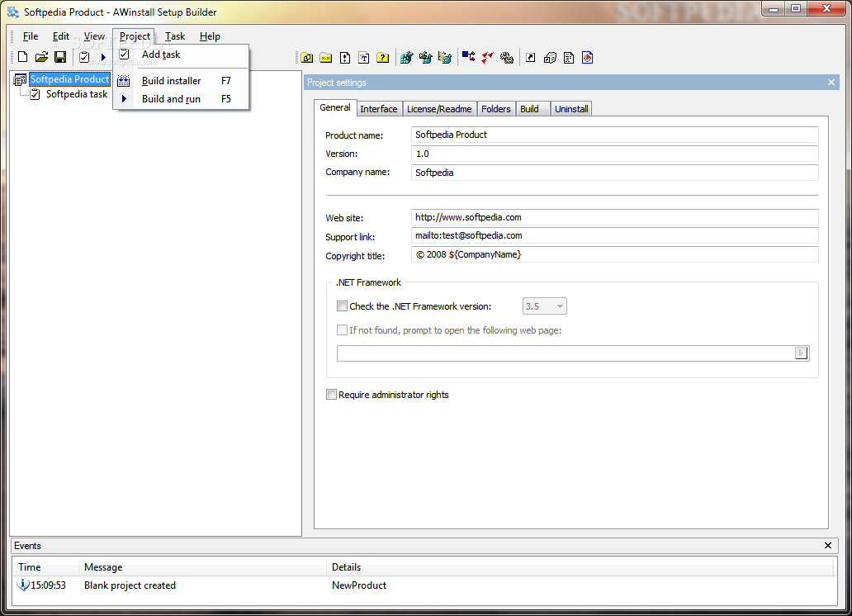Click the blue page with red swirl icon
852x616 pixels.
(x=587, y=58)
